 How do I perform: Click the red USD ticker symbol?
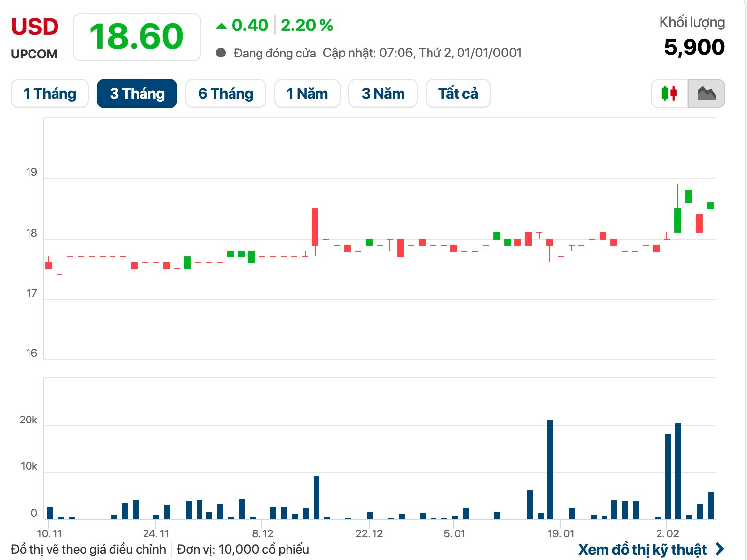[x=35, y=27]
